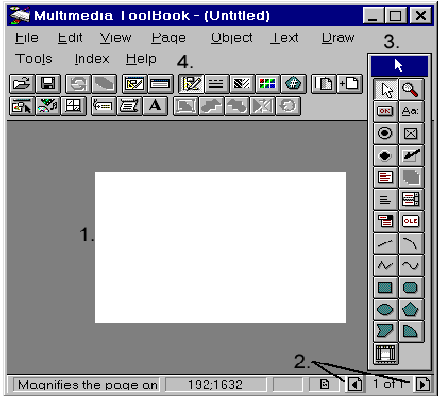Image resolution: width=439 pixels, height=397 pixels.
Task: Select the arrow selection tool in palette
Action: click(x=386, y=89)
